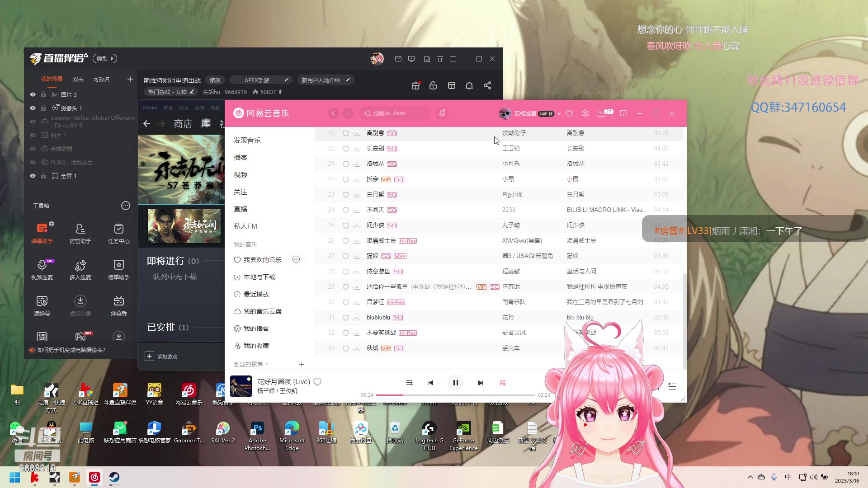This screenshot has width=868, height=488.
Task: Skip to next track
Action: (480, 383)
